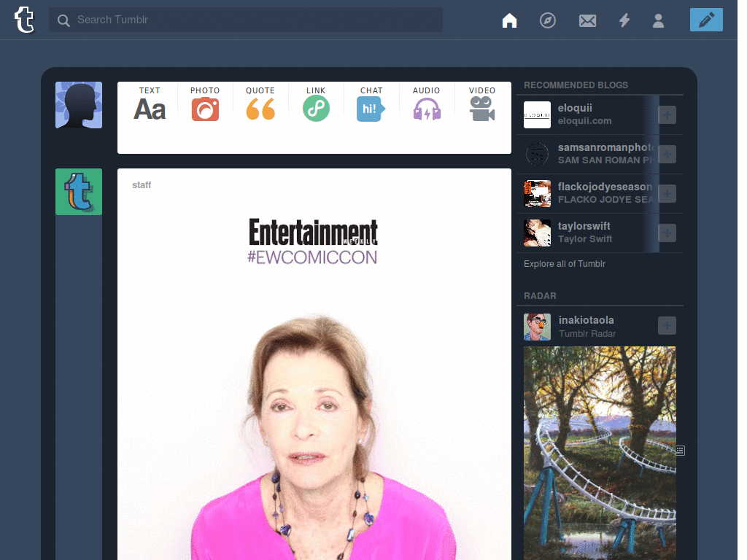Open the flackojodyeseason blog link

pos(605,187)
